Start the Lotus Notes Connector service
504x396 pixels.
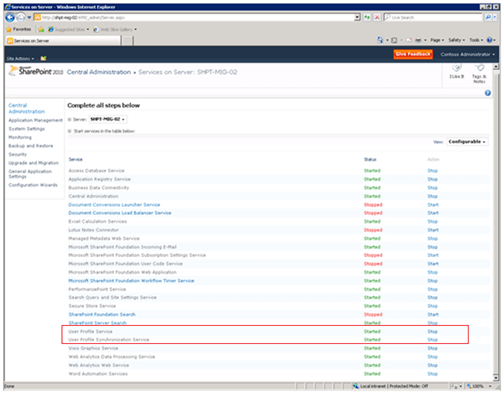pos(433,230)
